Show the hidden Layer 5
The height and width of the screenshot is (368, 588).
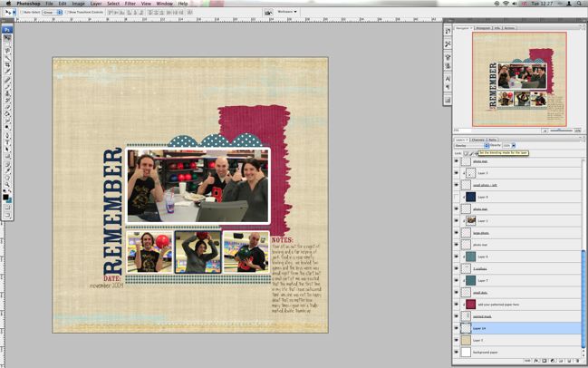pyautogui.click(x=457, y=197)
